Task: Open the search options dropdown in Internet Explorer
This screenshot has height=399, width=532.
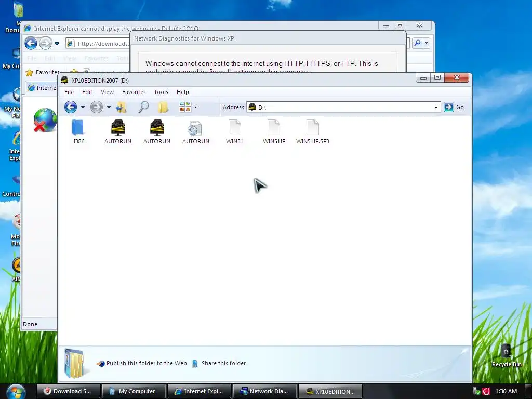Action: [427, 43]
